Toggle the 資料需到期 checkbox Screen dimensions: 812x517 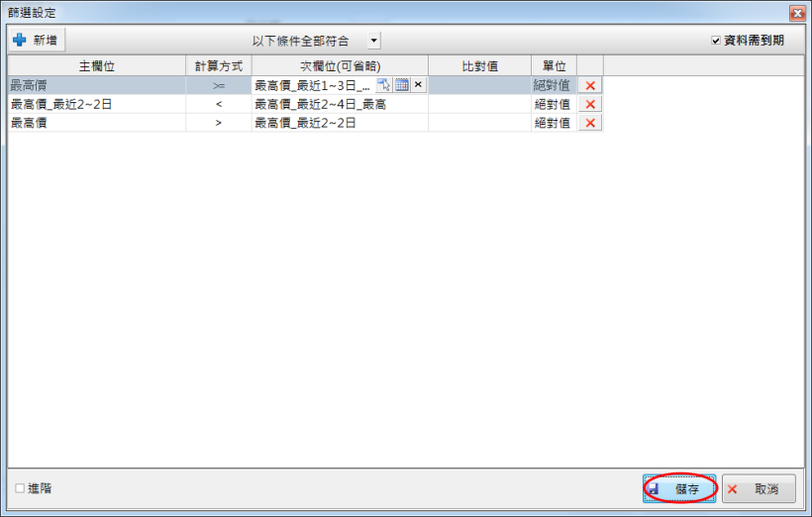tap(716, 41)
